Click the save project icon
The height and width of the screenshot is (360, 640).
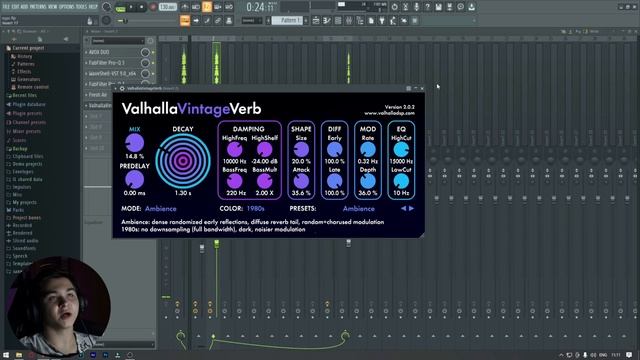click(438, 7)
